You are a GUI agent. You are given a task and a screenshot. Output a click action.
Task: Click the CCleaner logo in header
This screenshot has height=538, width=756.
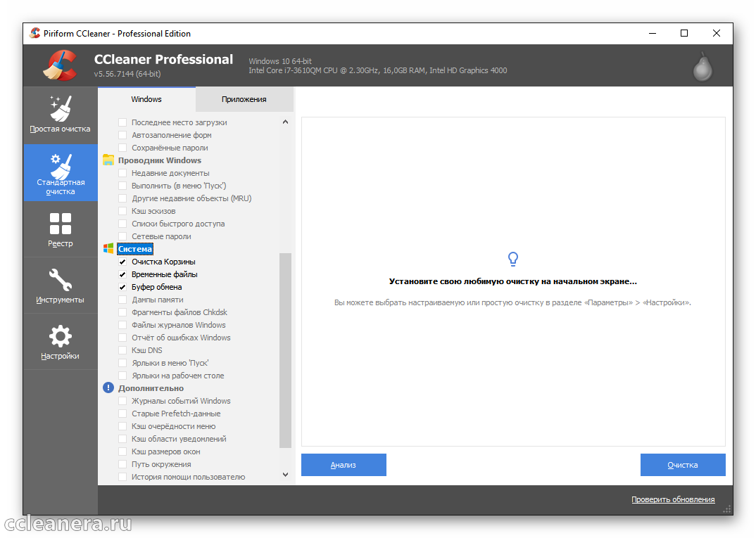[60, 66]
